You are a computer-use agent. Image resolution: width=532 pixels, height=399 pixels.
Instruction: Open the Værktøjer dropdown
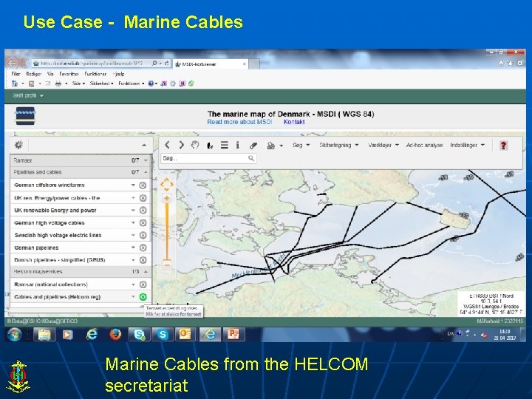click(383, 146)
